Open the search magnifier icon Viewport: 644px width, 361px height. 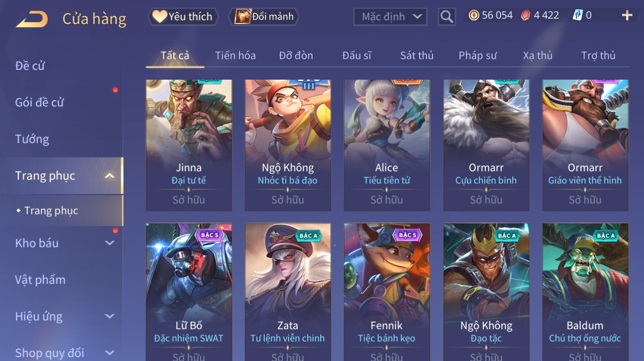(447, 17)
